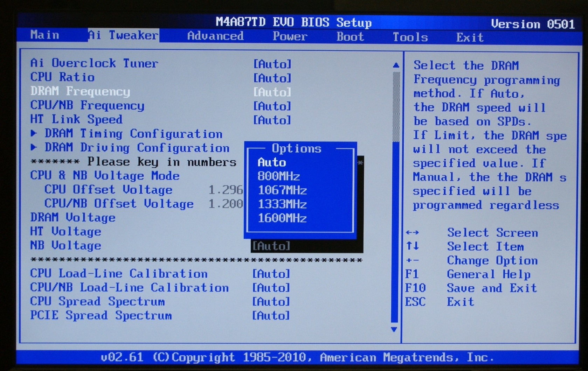
Task: Click the Select Item help entry
Action: [464, 247]
